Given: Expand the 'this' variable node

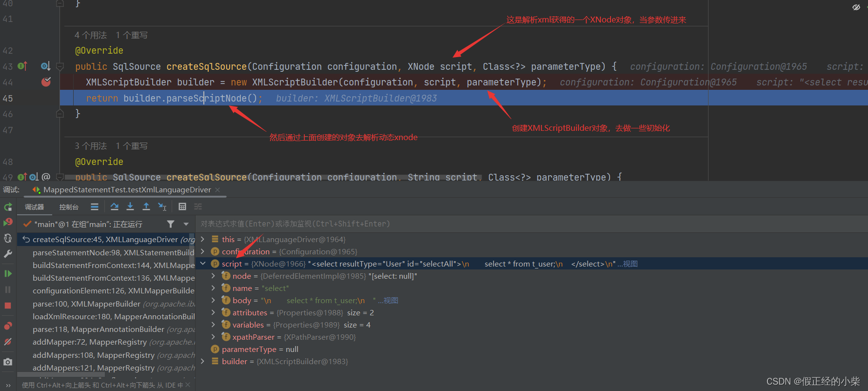Looking at the screenshot, I should click(x=202, y=239).
